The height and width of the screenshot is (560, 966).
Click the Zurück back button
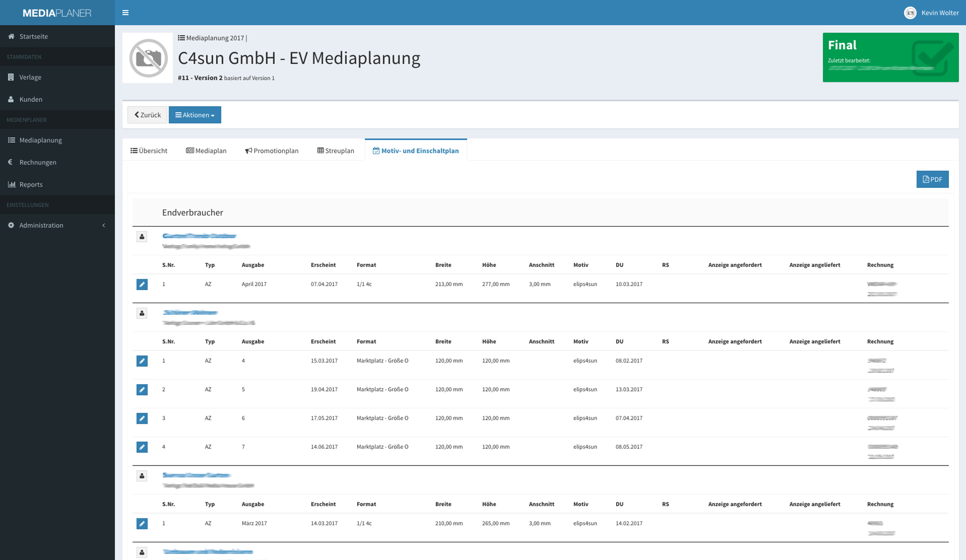click(147, 115)
